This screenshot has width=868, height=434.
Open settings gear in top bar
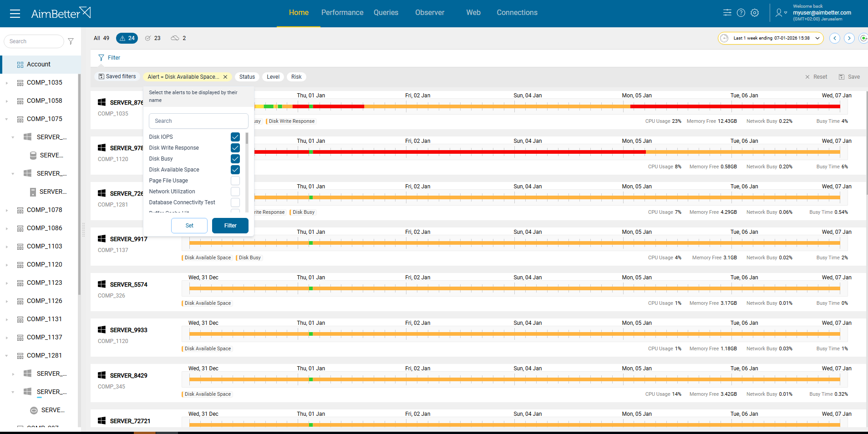point(755,13)
